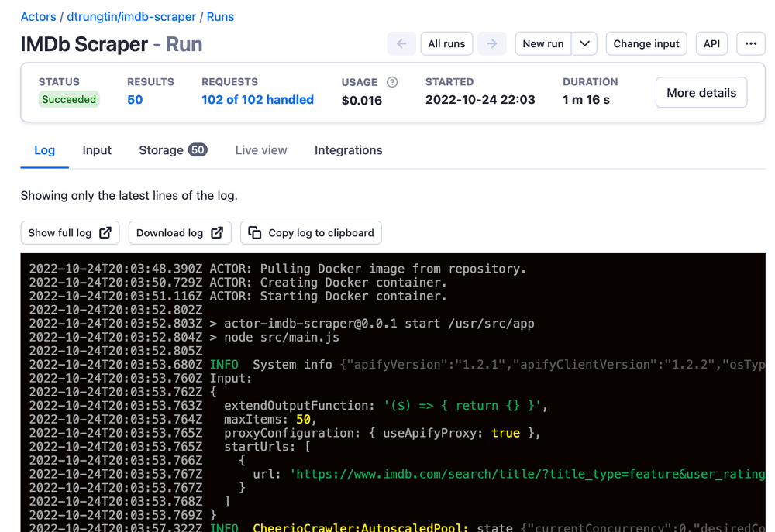Click the Succeeded status badge
Screen dimensions: 775x532
click(68, 99)
